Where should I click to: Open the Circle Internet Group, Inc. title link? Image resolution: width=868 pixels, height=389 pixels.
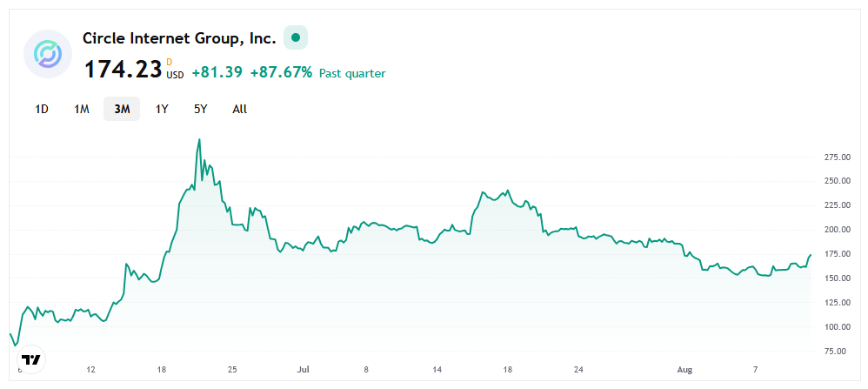point(179,38)
